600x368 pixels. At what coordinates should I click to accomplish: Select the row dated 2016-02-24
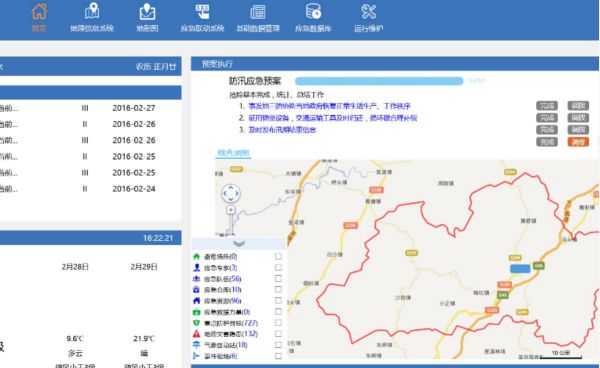tap(91, 189)
